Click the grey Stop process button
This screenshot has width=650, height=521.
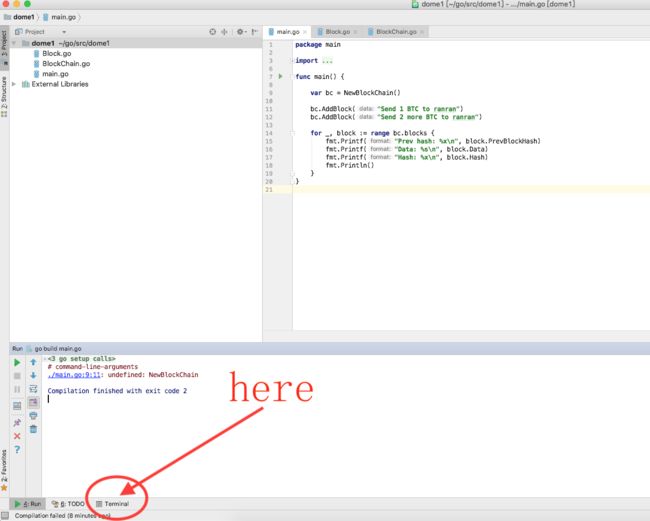pos(17,376)
